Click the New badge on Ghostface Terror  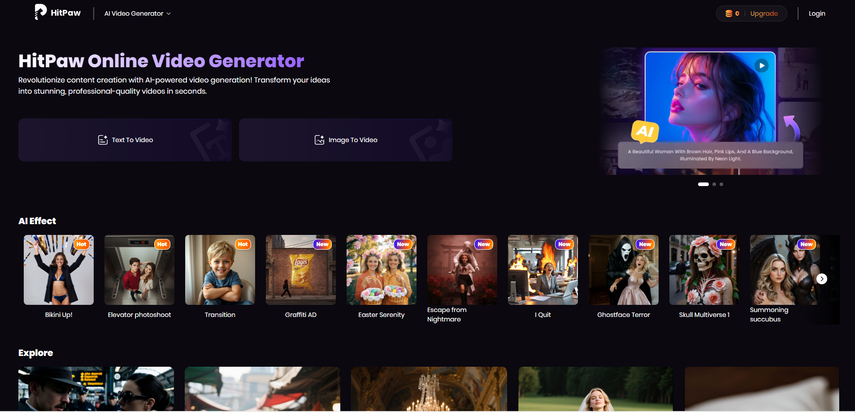coord(645,244)
